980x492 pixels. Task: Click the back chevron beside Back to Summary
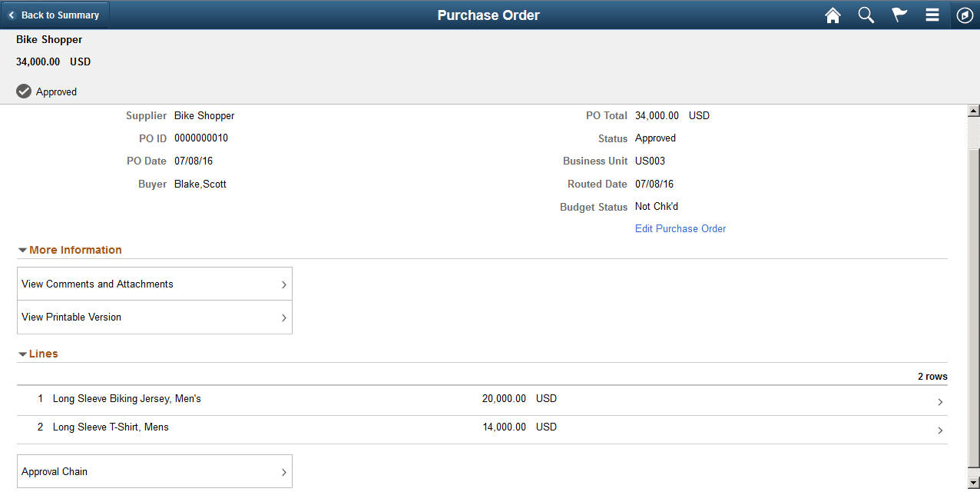(x=11, y=14)
